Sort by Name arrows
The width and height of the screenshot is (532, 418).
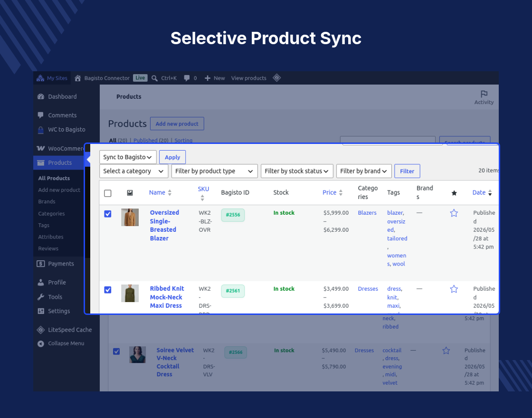point(170,193)
